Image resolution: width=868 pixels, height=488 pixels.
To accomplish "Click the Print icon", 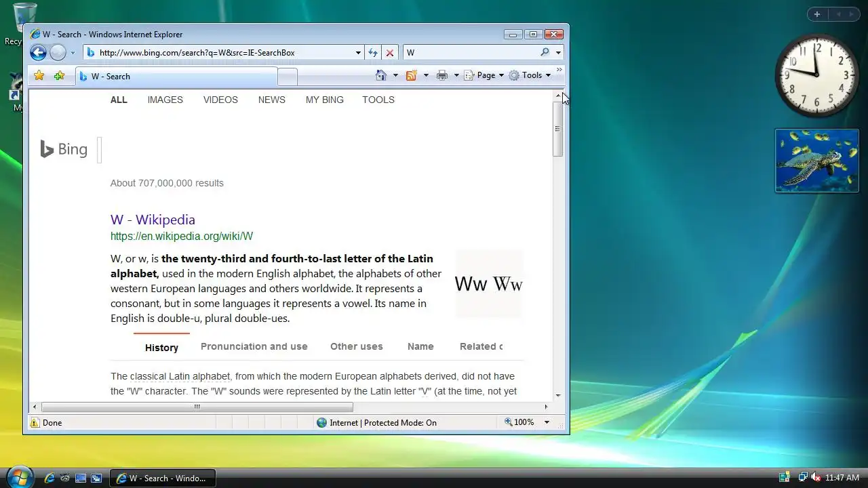I will pos(442,75).
